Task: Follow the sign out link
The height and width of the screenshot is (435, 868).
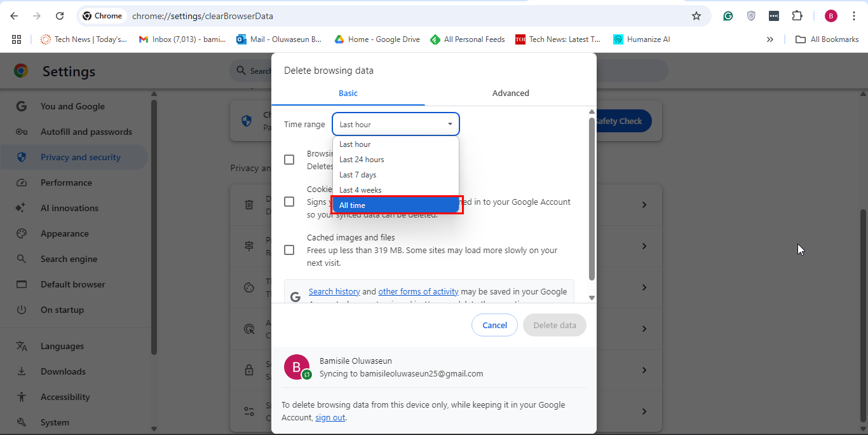Action: [x=330, y=418]
